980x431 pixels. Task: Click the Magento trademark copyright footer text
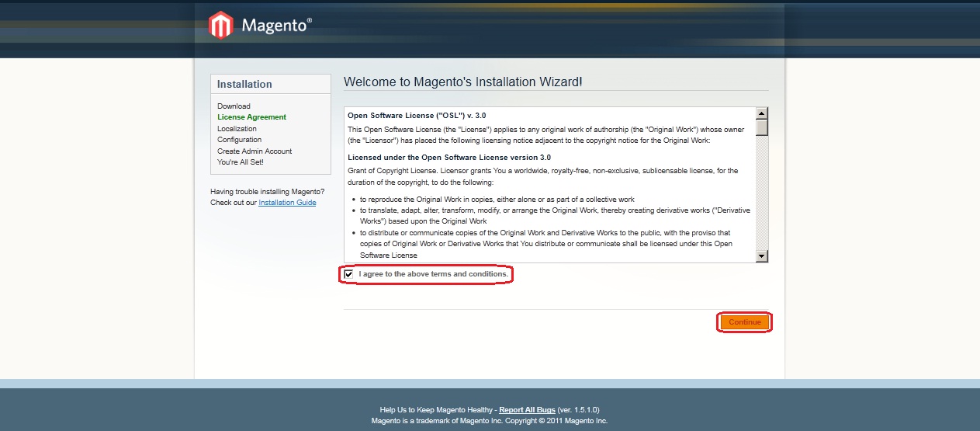(x=490, y=421)
